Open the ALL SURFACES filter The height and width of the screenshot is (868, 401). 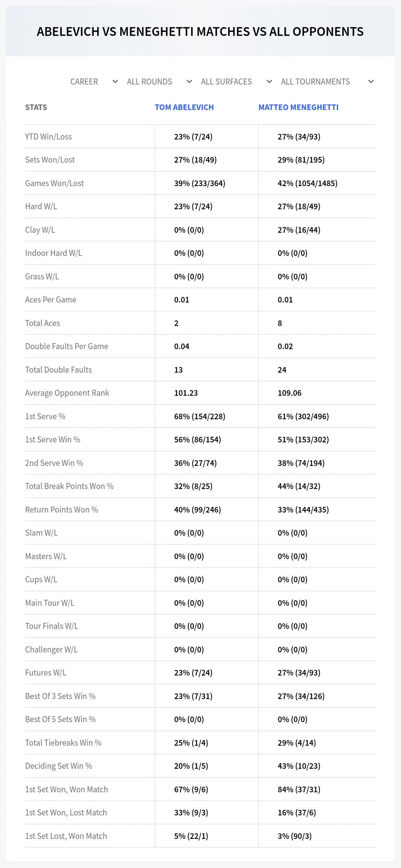237,82
